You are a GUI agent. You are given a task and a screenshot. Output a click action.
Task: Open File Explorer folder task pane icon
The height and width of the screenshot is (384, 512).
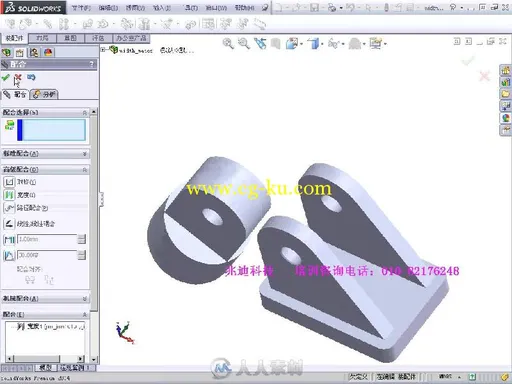(506, 94)
